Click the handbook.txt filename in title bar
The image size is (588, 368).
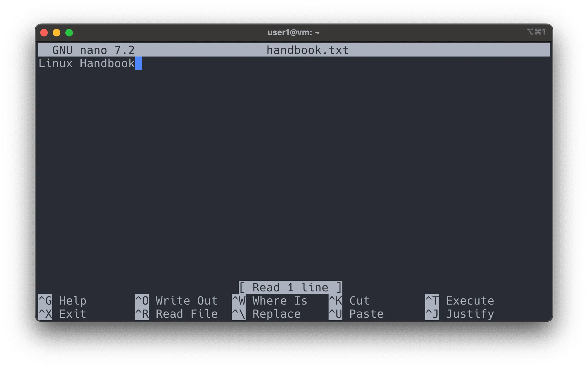[308, 50]
